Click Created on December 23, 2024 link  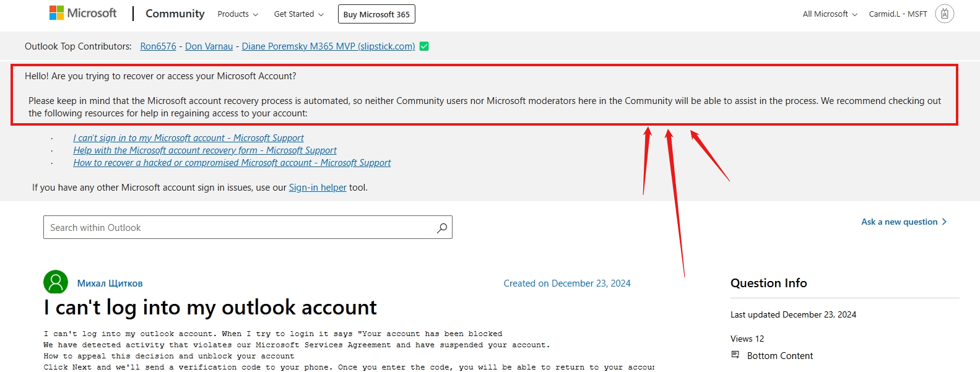tap(567, 283)
